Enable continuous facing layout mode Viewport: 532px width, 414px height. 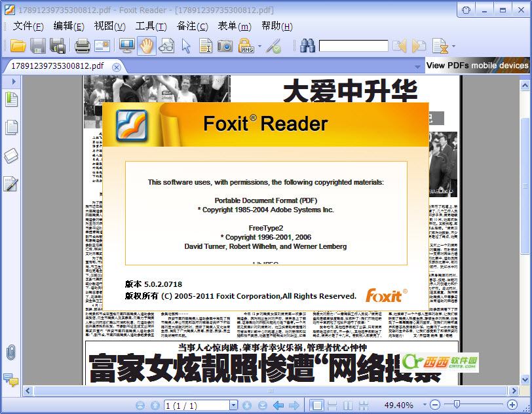pyautogui.click(x=364, y=405)
